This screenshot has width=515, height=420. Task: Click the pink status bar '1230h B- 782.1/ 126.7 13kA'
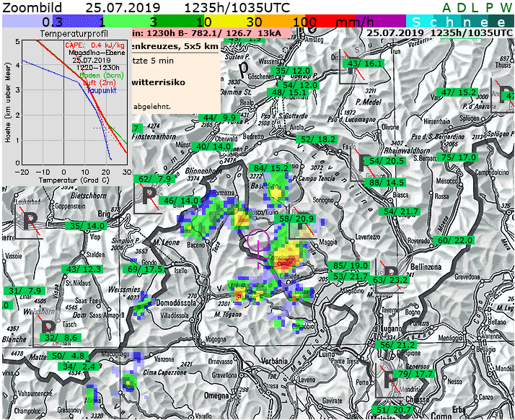[211, 33]
